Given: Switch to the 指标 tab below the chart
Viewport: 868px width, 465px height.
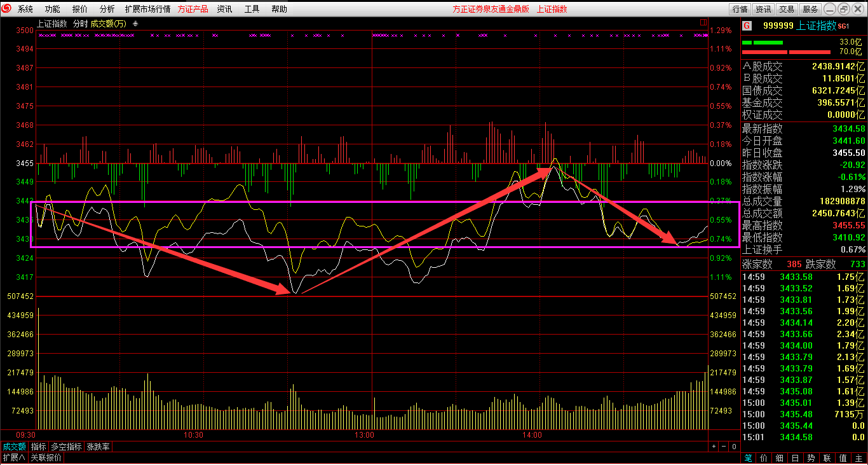Looking at the screenshot, I should (39, 447).
